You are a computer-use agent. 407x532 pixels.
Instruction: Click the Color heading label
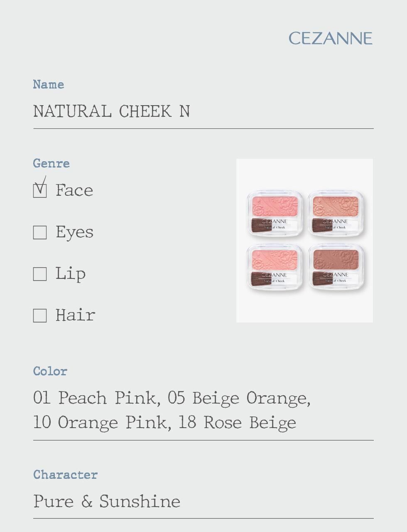(x=50, y=371)
